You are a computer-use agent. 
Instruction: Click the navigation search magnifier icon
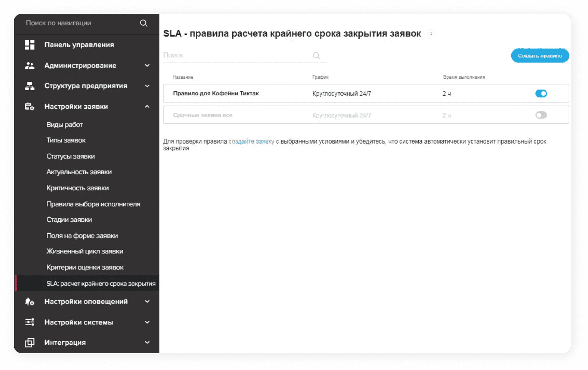click(x=144, y=23)
